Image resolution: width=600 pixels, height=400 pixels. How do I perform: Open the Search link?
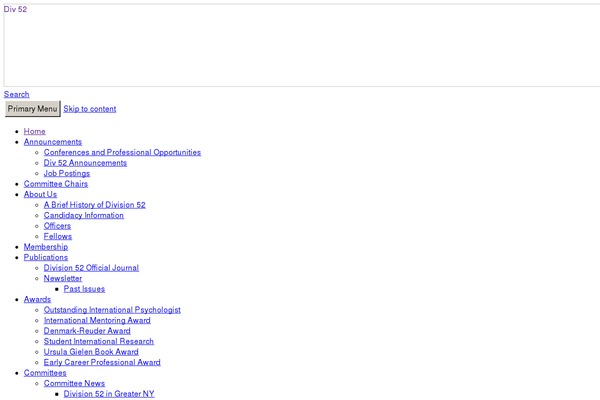tap(16, 94)
